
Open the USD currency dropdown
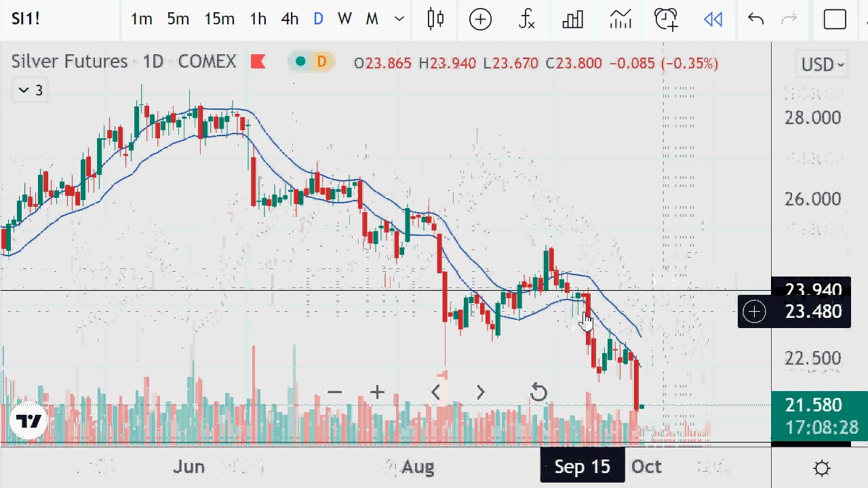(823, 64)
